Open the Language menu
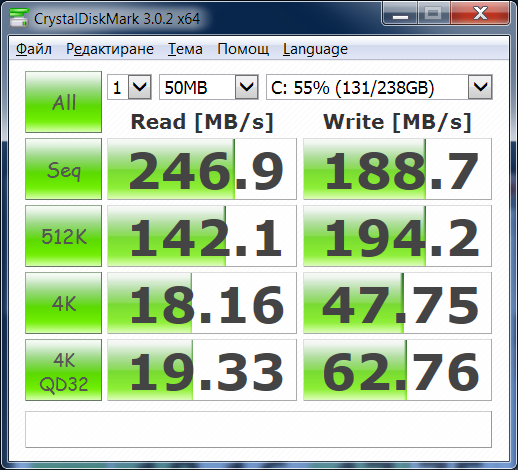Screen dimensions: 518x470 (x=315, y=49)
